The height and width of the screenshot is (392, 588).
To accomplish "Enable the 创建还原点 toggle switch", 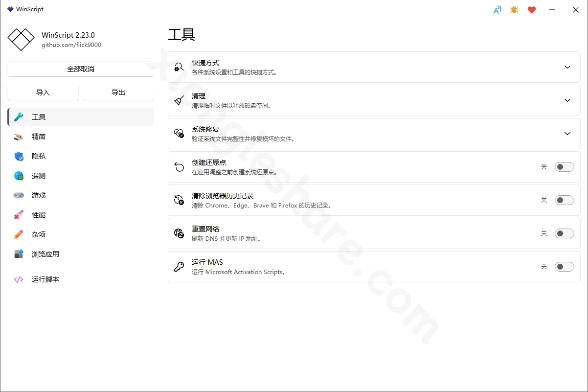I will [x=564, y=167].
